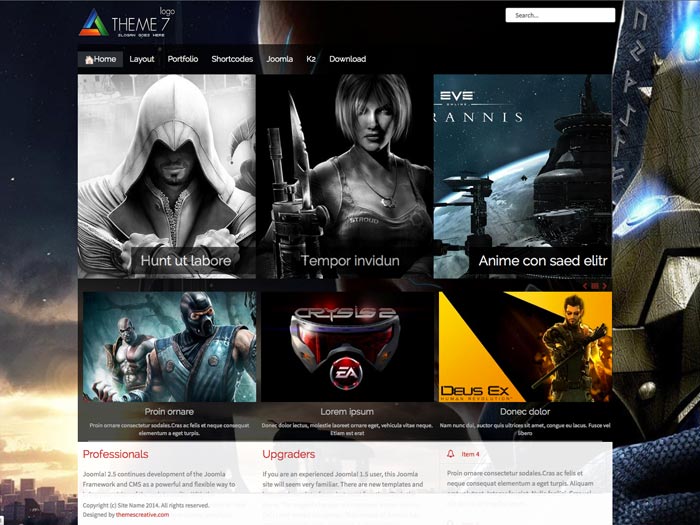This screenshot has width=700, height=525.
Task: Open the Layout menu
Action: click(x=142, y=59)
